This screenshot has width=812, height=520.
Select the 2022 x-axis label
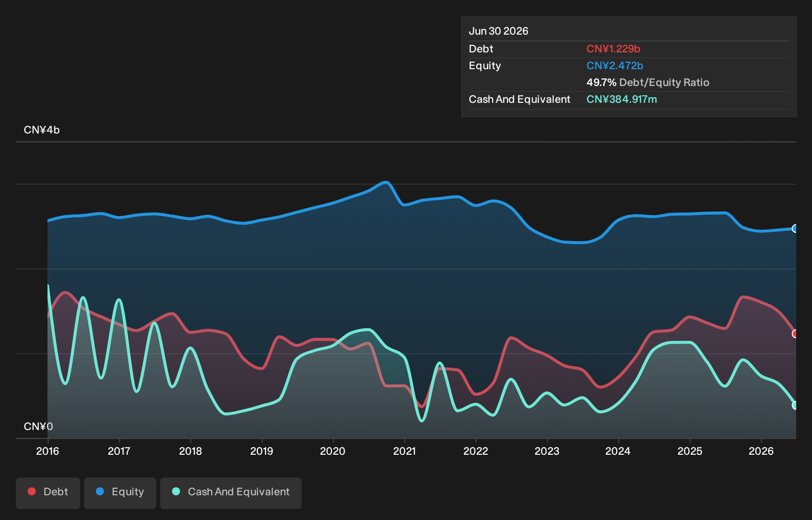pos(476,451)
